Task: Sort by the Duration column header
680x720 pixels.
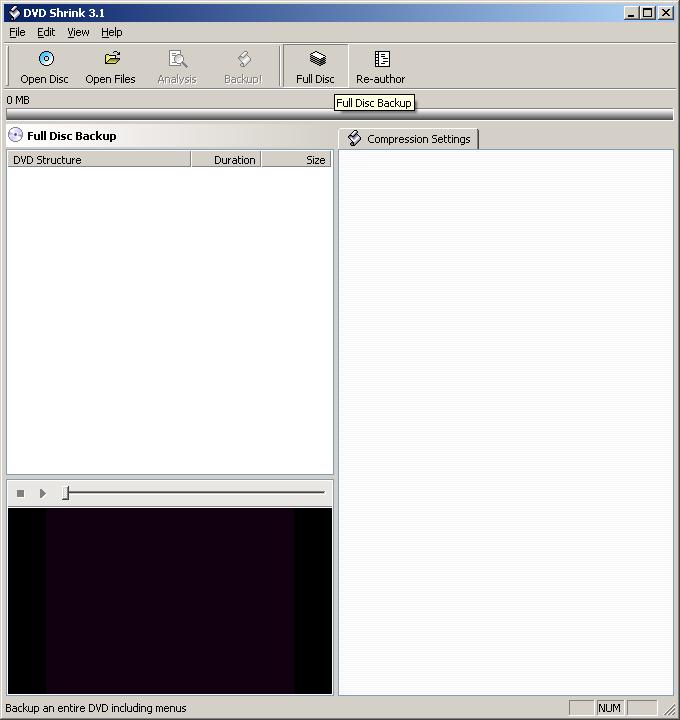Action: pyautogui.click(x=226, y=159)
